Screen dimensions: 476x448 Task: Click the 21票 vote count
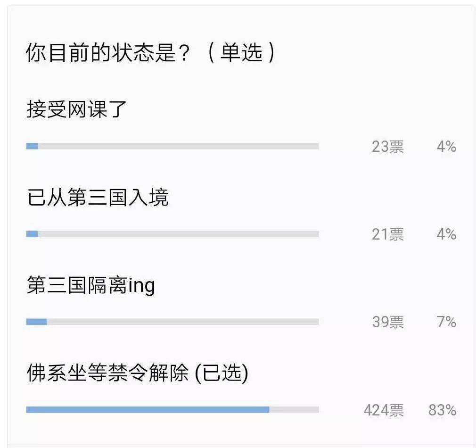click(388, 234)
